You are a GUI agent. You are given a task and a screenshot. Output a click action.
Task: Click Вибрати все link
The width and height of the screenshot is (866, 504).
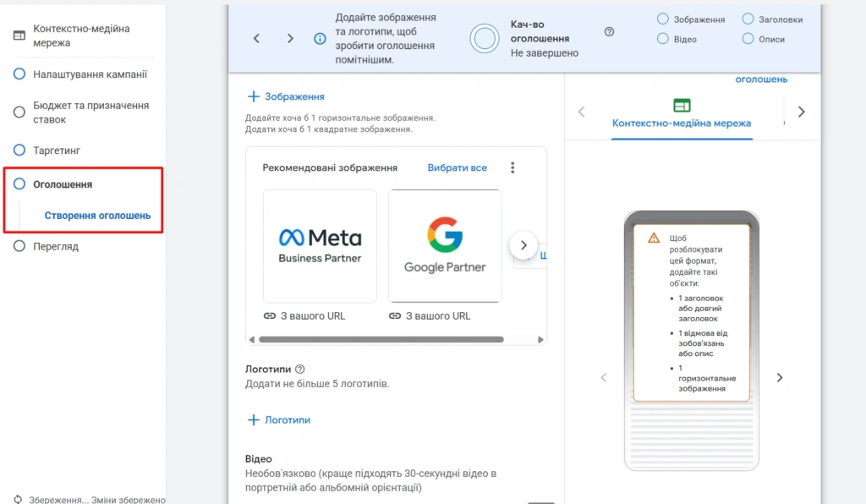tap(458, 167)
